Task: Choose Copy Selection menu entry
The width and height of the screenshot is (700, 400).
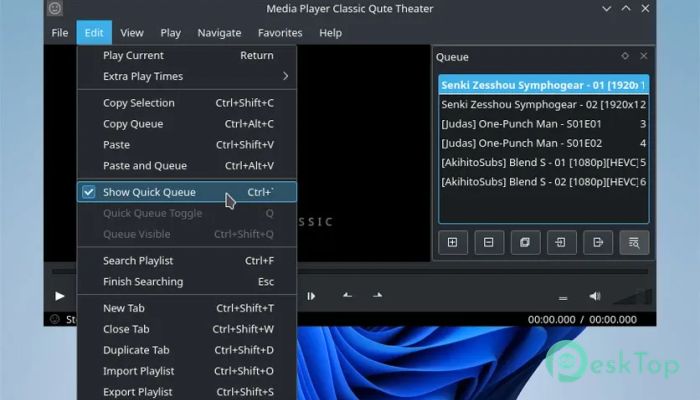Action: [x=187, y=103]
